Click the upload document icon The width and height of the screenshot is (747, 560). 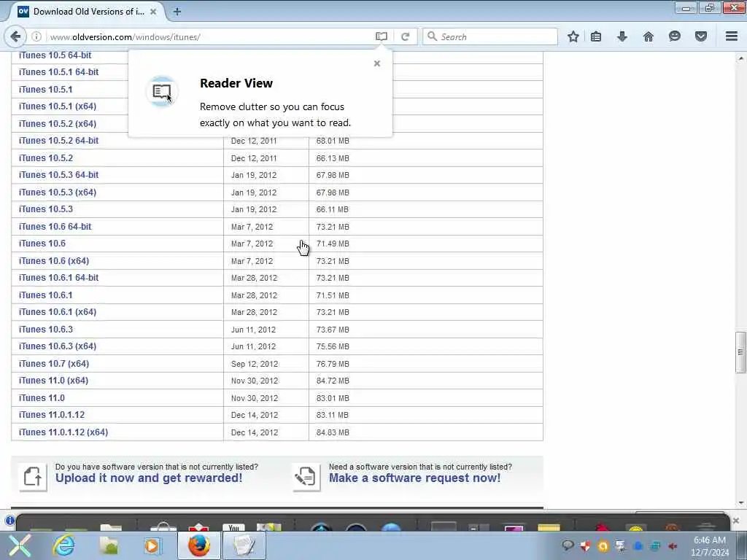33,477
